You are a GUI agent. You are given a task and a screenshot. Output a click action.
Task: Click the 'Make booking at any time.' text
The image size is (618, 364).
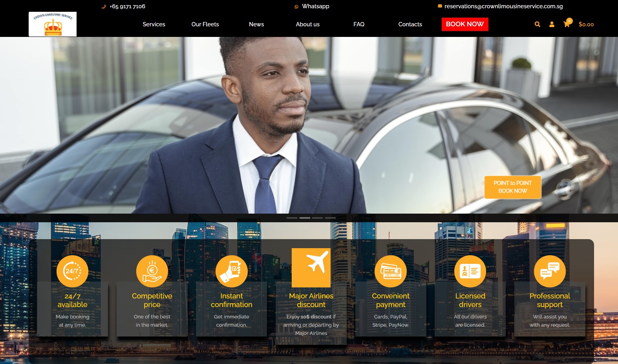[x=73, y=321]
